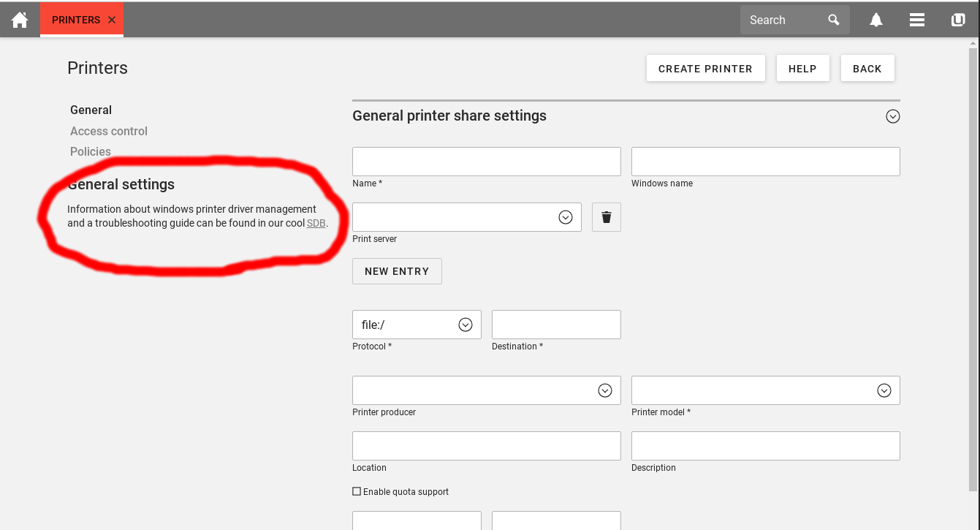Select the Policies section
980x530 pixels.
click(91, 151)
